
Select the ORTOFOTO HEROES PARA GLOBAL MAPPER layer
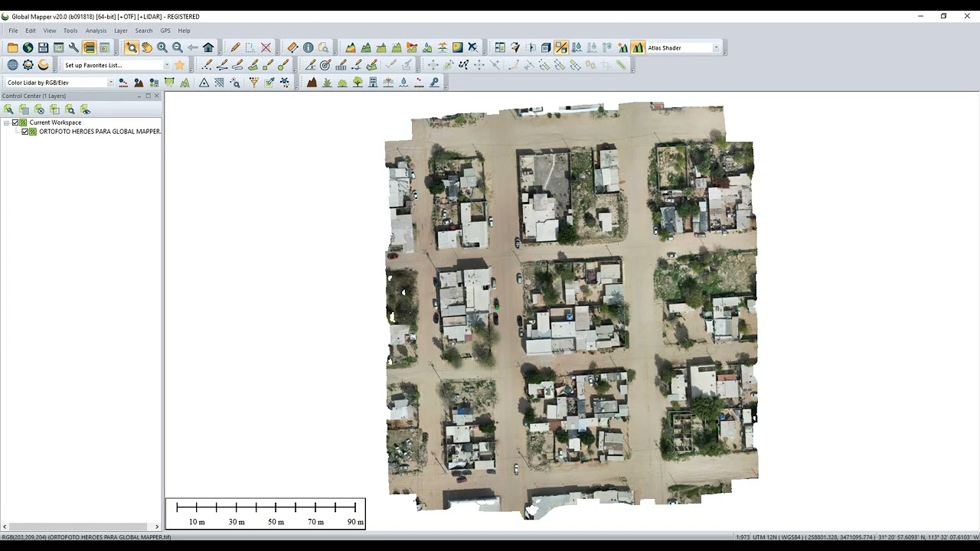pyautogui.click(x=100, y=132)
